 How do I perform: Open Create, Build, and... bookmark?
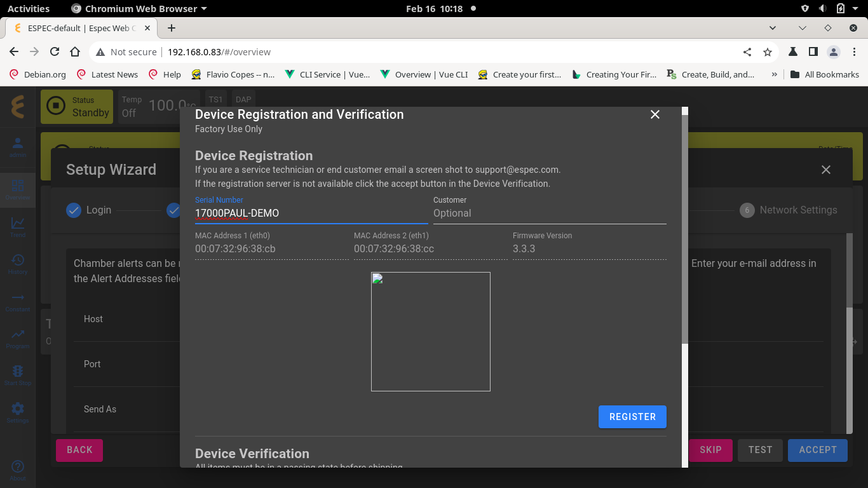pos(710,74)
